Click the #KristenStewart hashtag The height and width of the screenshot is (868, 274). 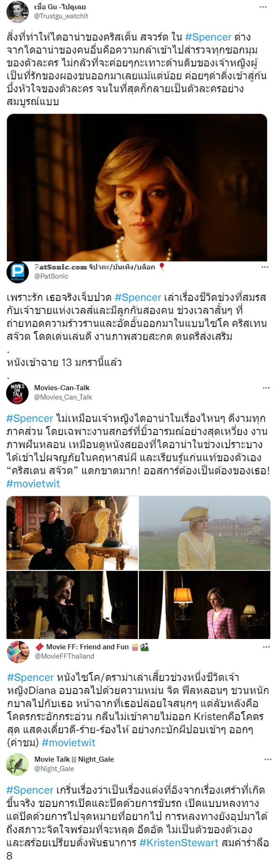(x=179, y=843)
